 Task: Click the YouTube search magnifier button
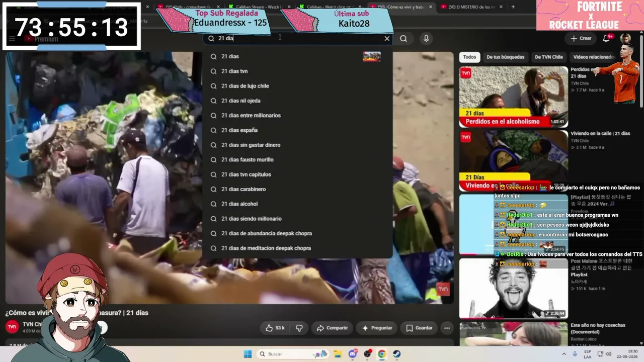point(404,38)
